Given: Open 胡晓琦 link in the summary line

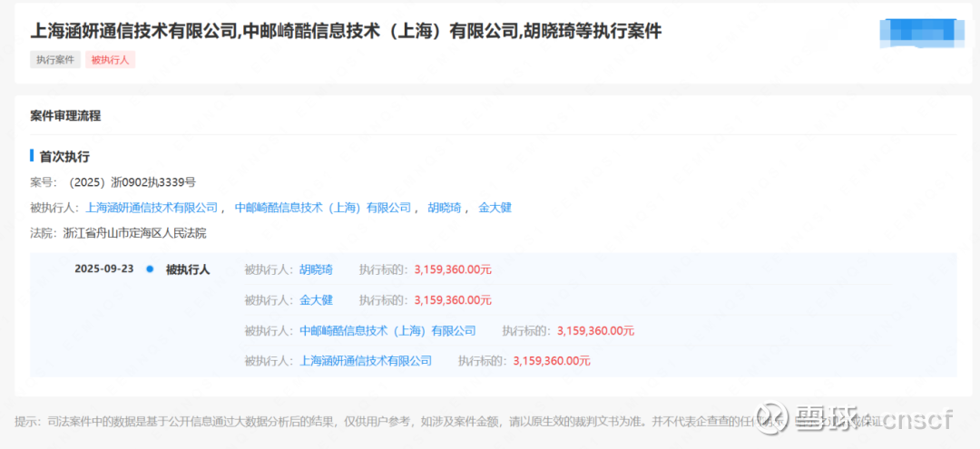Looking at the screenshot, I should tap(445, 208).
